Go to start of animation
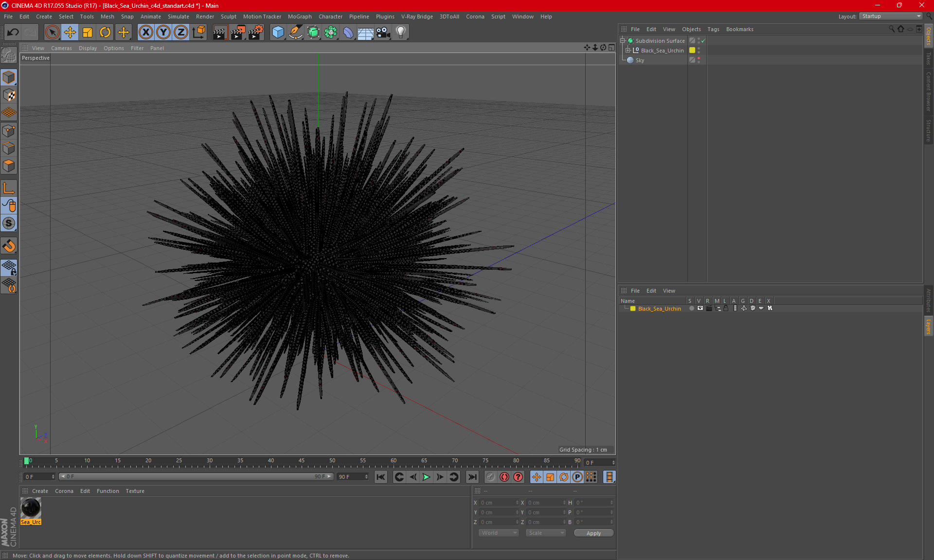Image resolution: width=934 pixels, height=560 pixels. [x=381, y=477]
